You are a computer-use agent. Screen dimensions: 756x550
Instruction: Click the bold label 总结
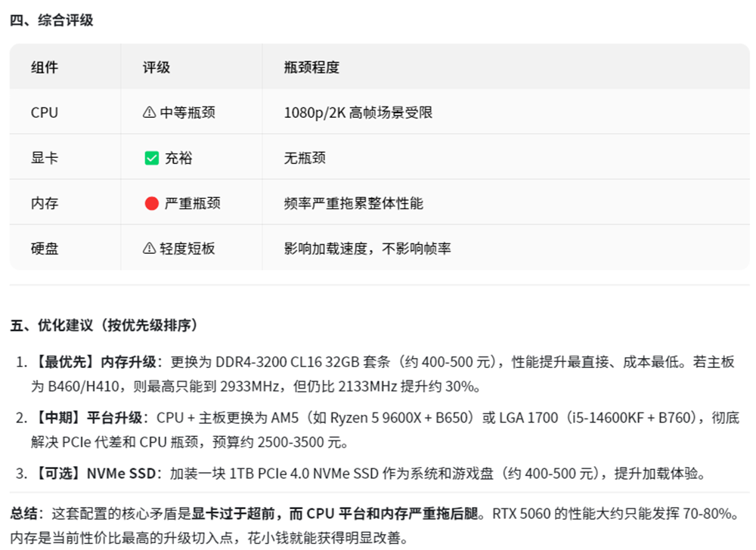pos(23,514)
